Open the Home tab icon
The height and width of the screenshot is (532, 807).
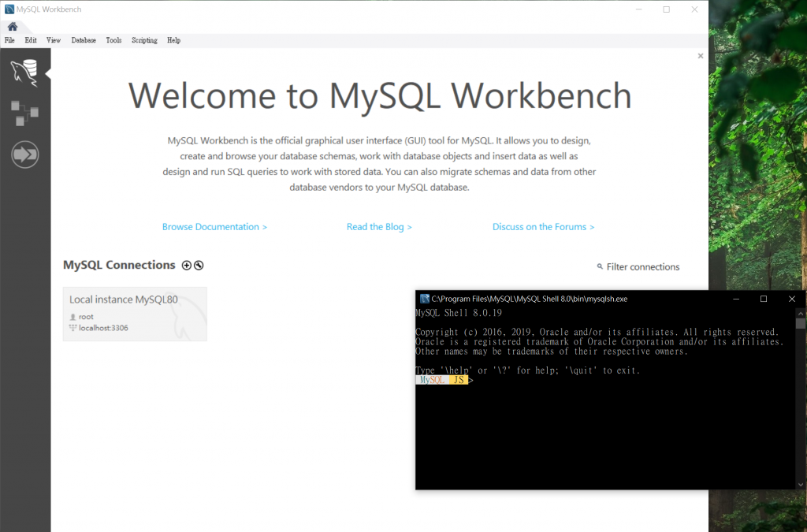click(x=13, y=27)
